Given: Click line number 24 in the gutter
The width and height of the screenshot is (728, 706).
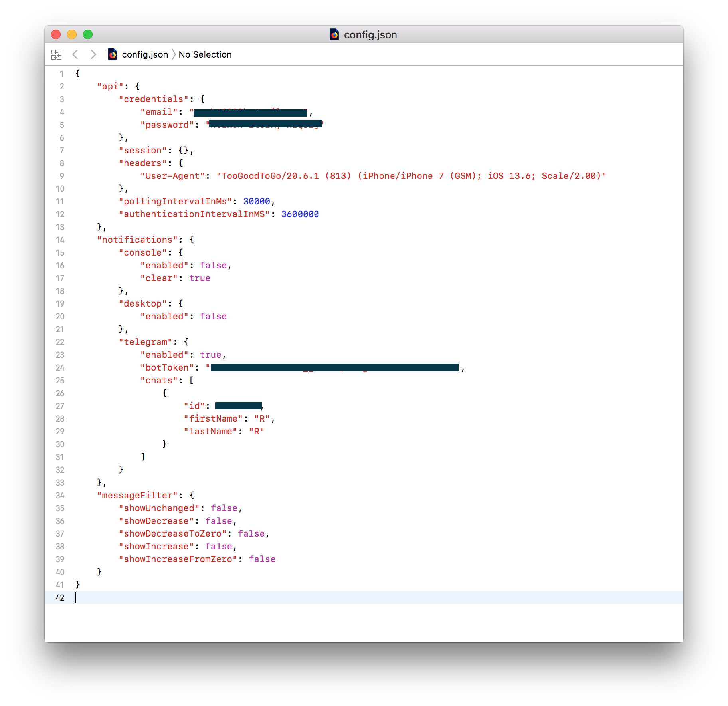Looking at the screenshot, I should pyautogui.click(x=60, y=367).
